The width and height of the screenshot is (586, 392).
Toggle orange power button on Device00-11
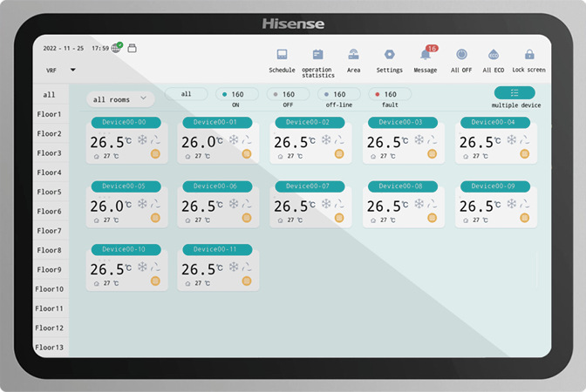[246, 281]
